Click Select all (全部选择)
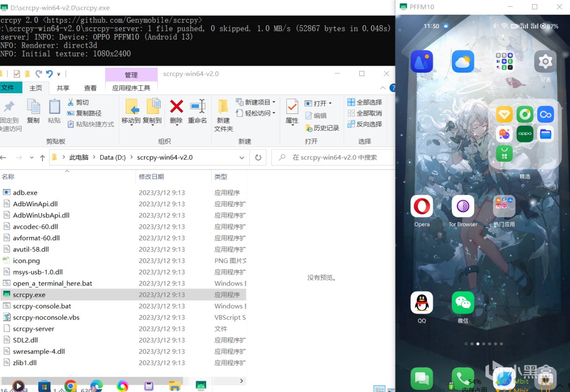Screen dimensions: 570x392 365,102
